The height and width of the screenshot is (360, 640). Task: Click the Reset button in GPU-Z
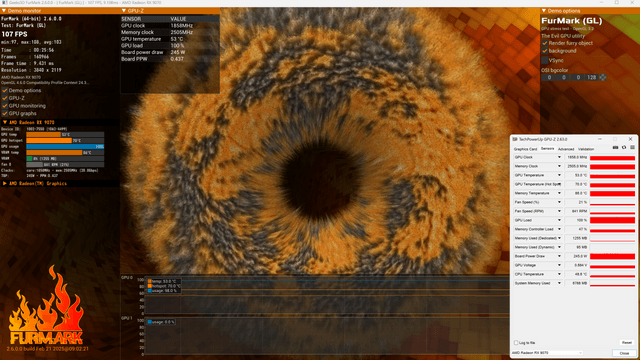[x=627, y=342]
